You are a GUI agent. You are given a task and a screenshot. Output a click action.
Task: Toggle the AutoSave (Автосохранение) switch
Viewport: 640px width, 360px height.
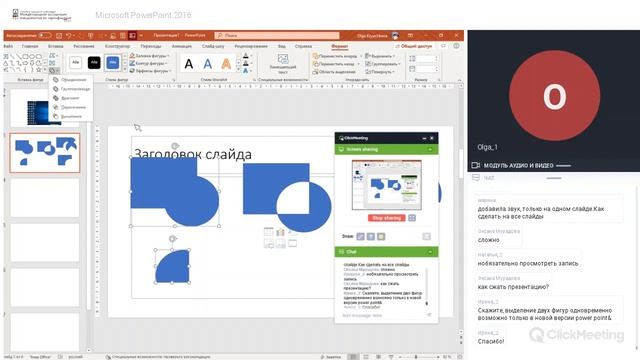45,36
